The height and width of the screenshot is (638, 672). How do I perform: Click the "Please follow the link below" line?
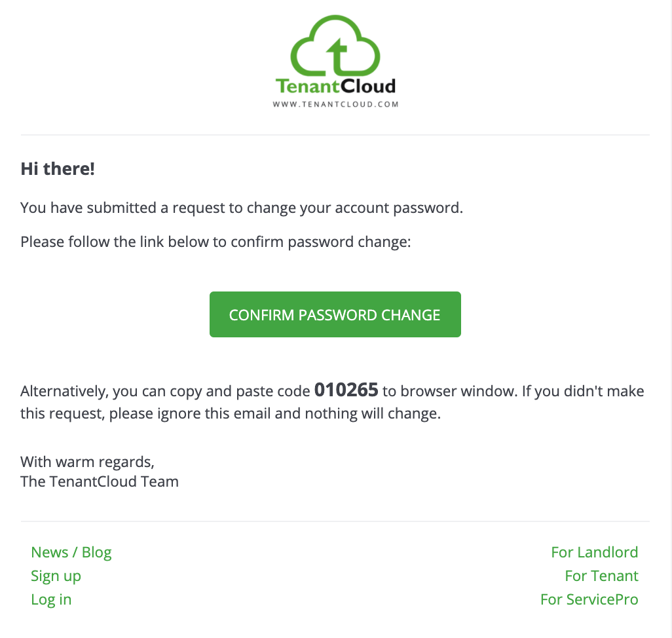pyautogui.click(x=215, y=242)
